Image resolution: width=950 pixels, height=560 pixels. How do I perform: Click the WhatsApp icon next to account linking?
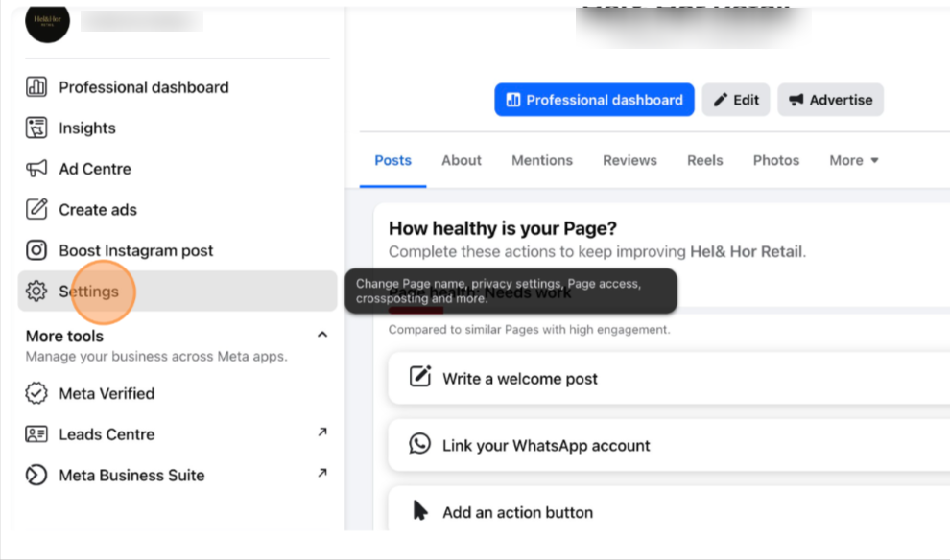420,444
